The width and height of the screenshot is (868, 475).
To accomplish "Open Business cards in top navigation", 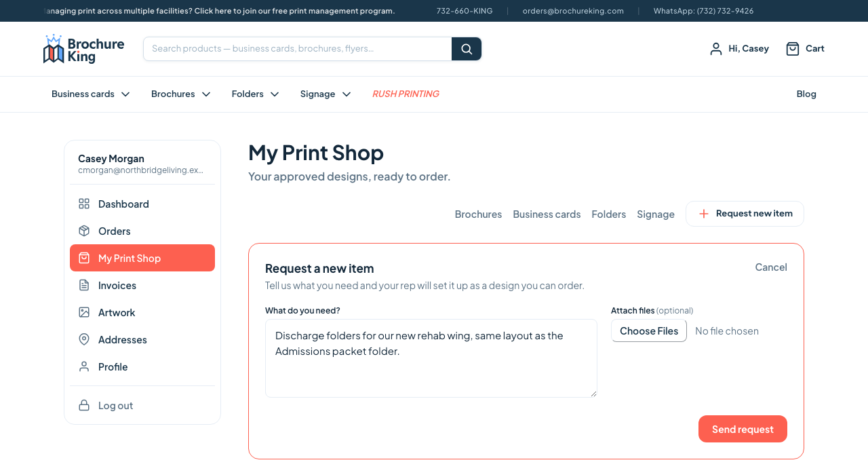I will (83, 94).
